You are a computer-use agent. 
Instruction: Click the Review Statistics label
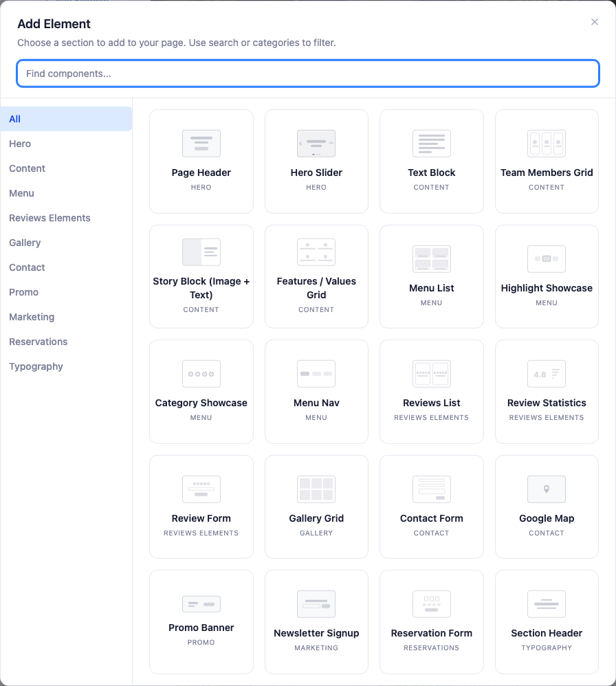(547, 403)
